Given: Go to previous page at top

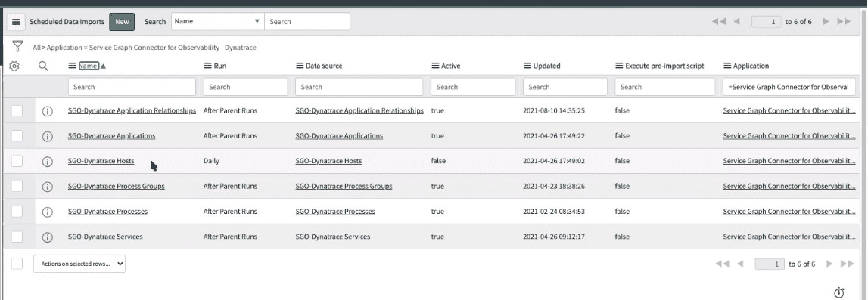Looking at the screenshot, I should [737, 22].
